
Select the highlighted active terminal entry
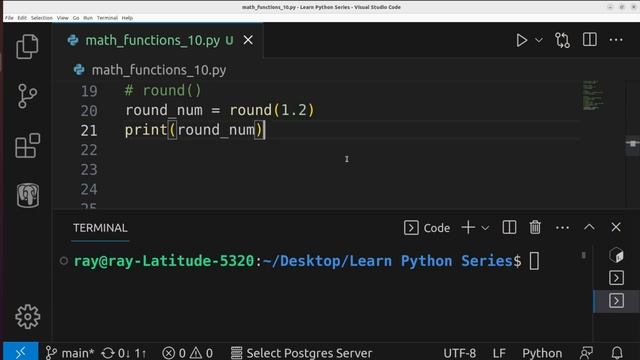click(616, 301)
